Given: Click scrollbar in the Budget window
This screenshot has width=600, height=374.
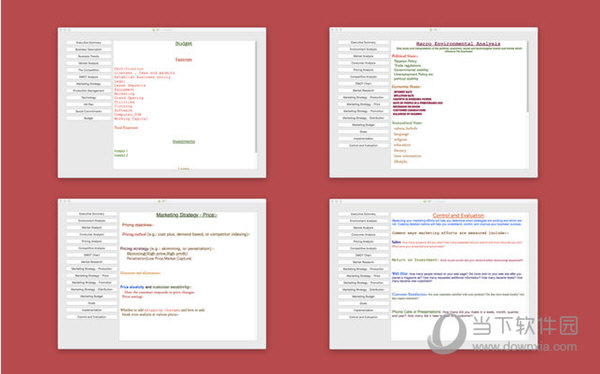Looking at the screenshot, I should point(256,96).
